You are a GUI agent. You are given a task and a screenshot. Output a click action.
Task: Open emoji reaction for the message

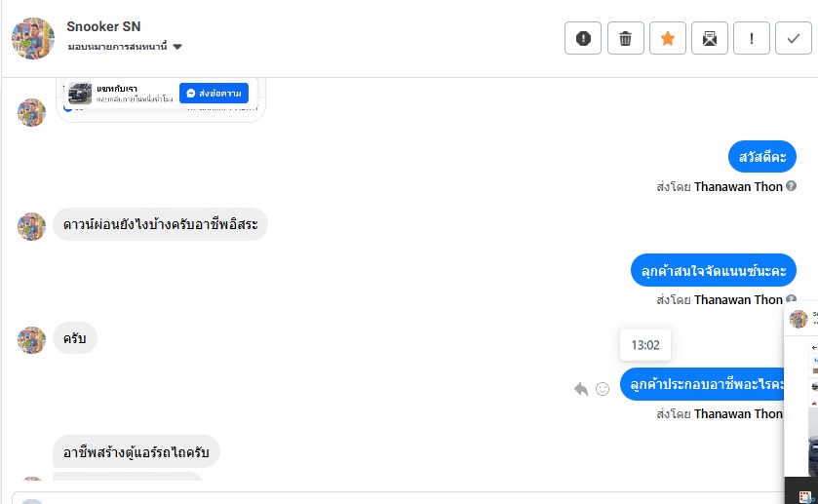pyautogui.click(x=603, y=389)
